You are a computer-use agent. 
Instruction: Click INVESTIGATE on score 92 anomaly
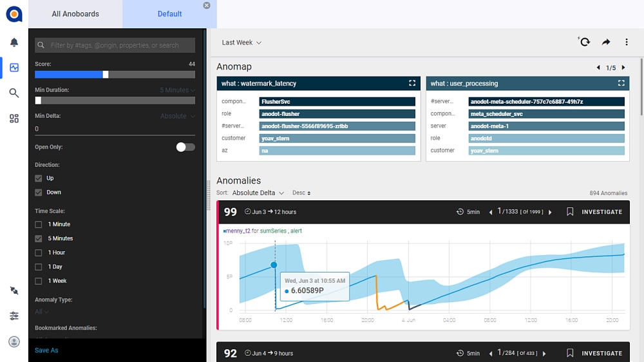(x=601, y=354)
